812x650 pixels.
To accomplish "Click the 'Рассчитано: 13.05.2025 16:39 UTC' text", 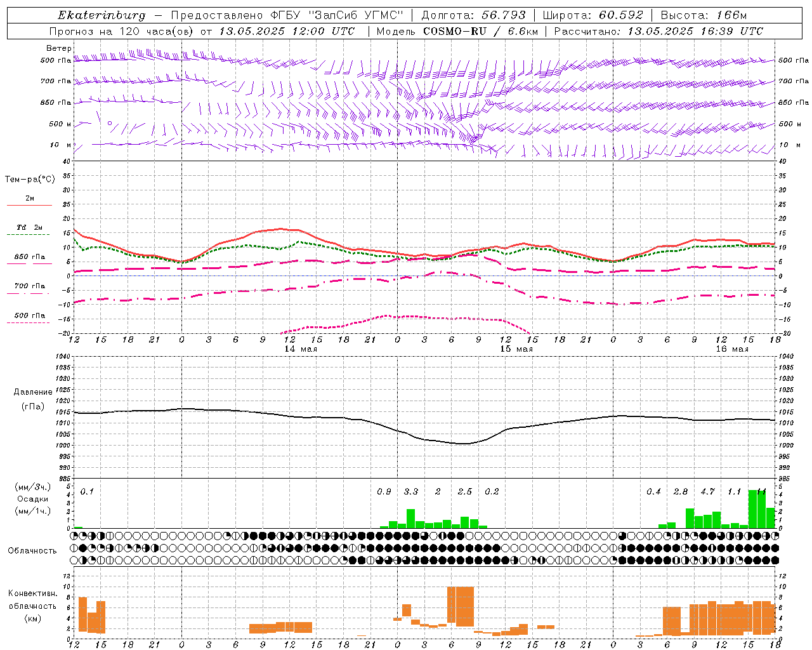I will [x=658, y=31].
